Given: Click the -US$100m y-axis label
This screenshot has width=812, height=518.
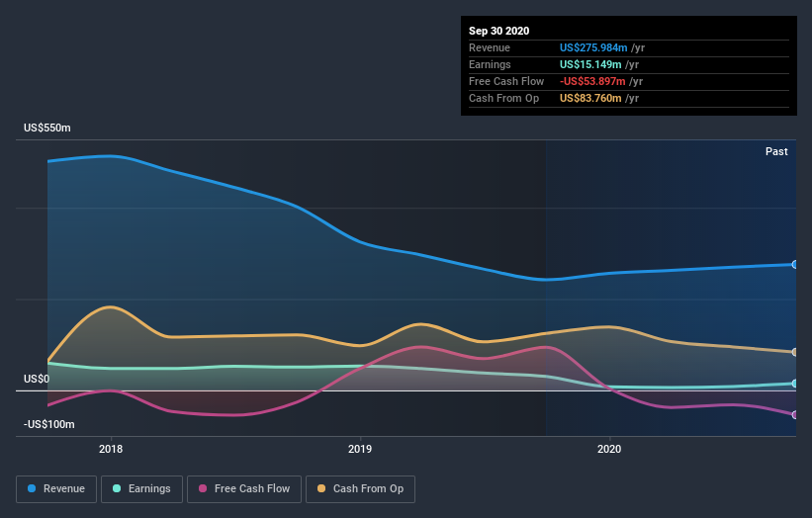Looking at the screenshot, I should tap(49, 424).
